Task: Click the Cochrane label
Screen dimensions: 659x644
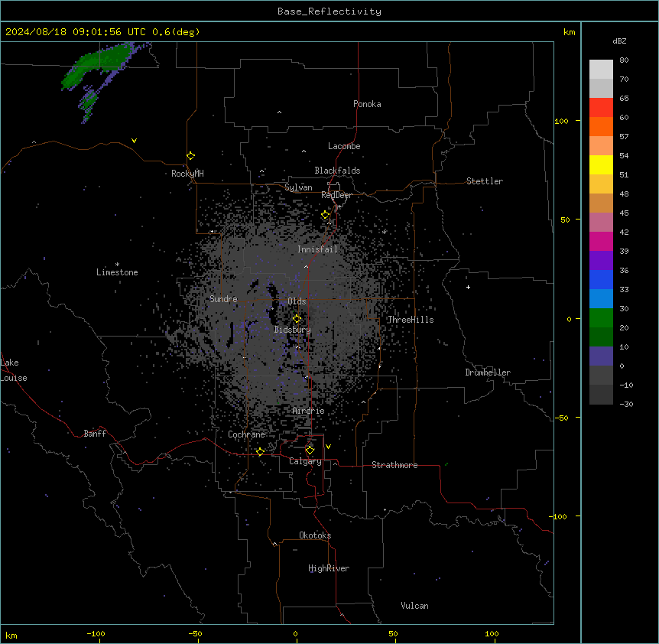Action: pyautogui.click(x=246, y=434)
